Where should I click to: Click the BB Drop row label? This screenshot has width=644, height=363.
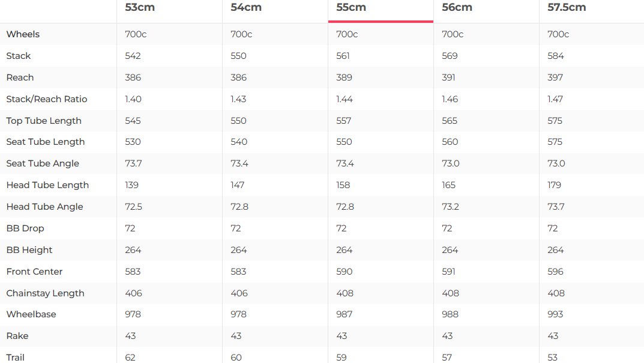25,228
